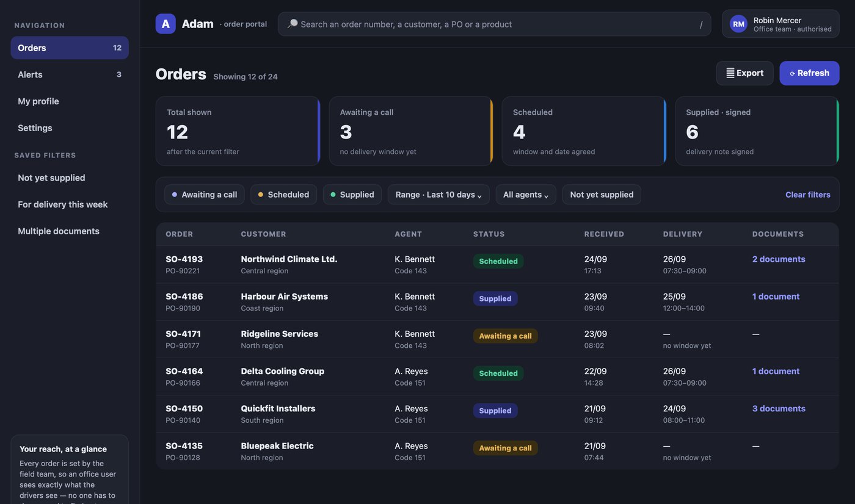Click the Customer column header
The height and width of the screenshot is (504, 855).
pyautogui.click(x=263, y=234)
